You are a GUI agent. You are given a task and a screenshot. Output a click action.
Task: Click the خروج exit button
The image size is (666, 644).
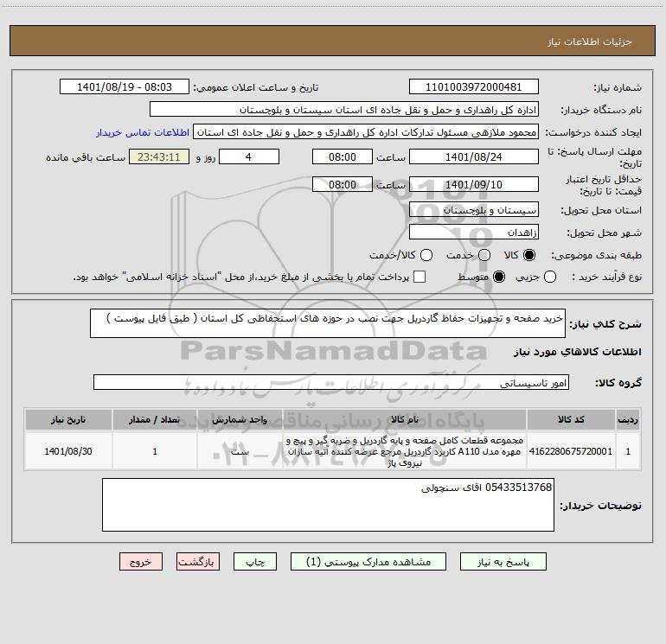(x=141, y=562)
